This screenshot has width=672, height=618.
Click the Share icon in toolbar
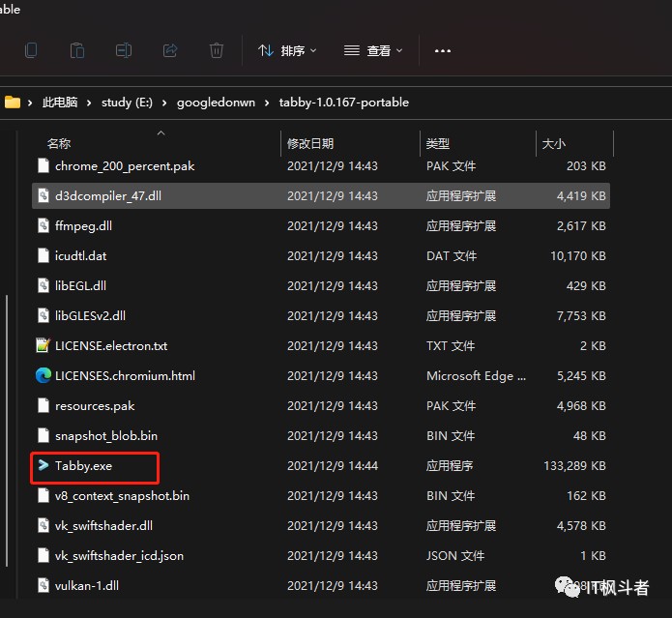pos(170,50)
